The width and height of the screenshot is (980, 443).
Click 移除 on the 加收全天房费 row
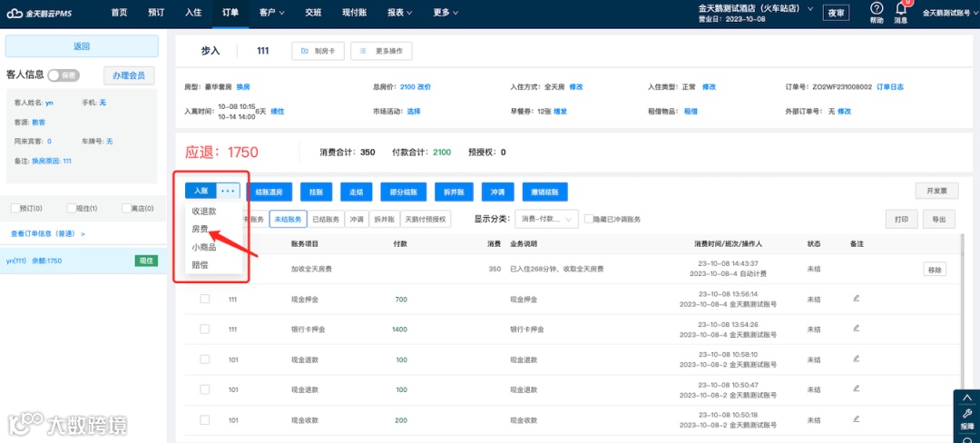pyautogui.click(x=935, y=270)
